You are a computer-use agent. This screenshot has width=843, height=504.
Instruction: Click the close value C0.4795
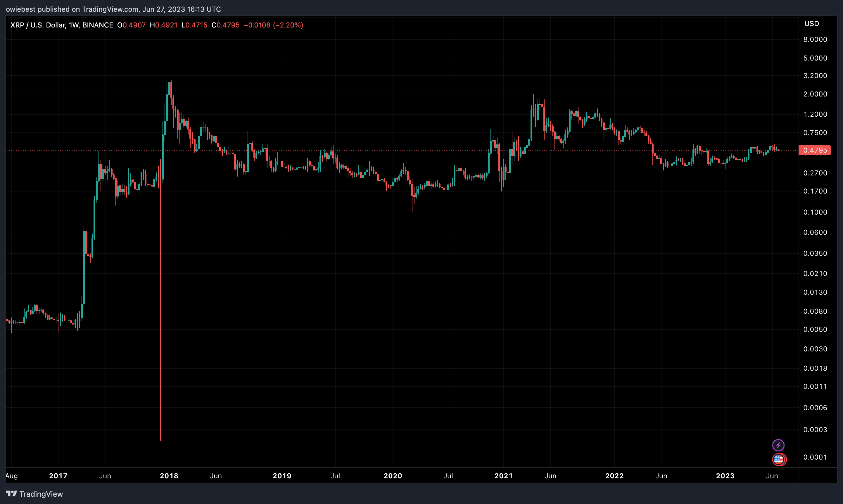(225, 25)
